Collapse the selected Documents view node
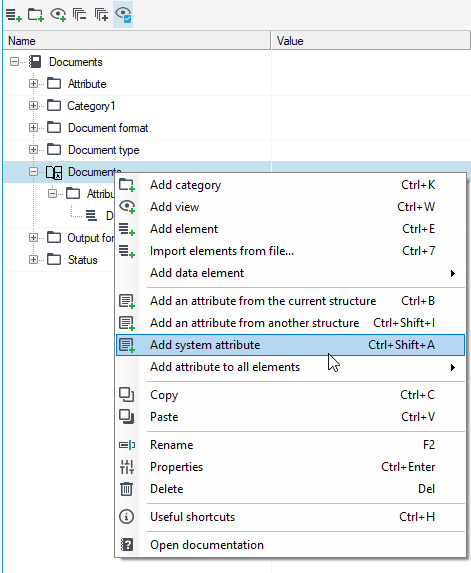 click(33, 171)
